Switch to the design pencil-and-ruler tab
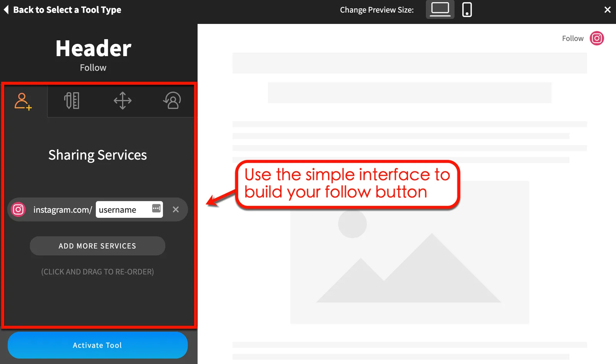 (x=72, y=101)
